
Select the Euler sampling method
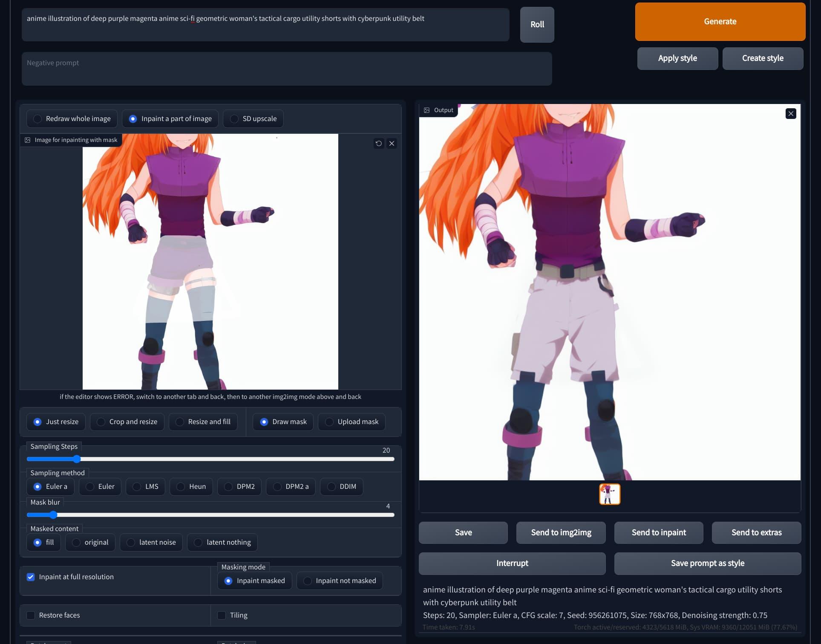(90, 486)
